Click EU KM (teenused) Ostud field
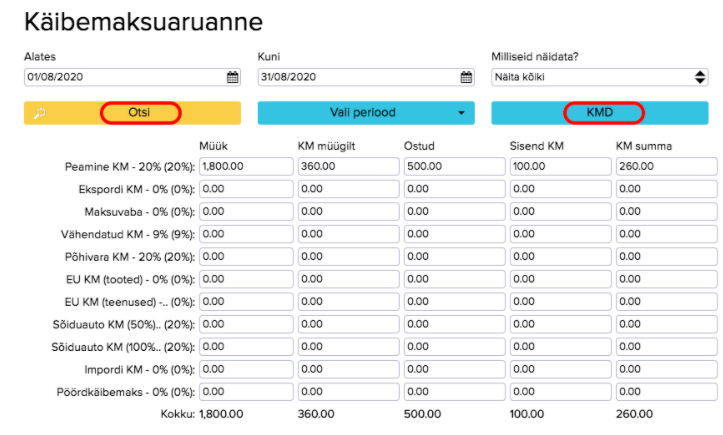The width and height of the screenshot is (723, 435). (455, 302)
